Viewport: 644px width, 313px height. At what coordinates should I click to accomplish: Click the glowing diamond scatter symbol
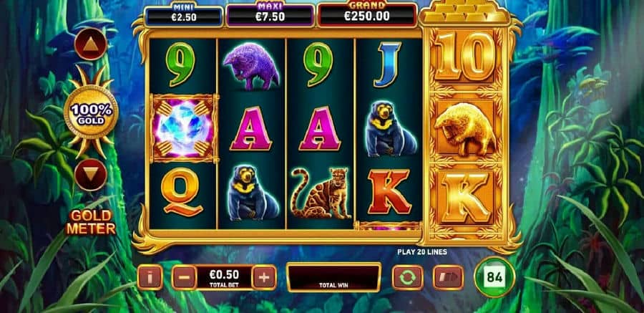pos(184,129)
